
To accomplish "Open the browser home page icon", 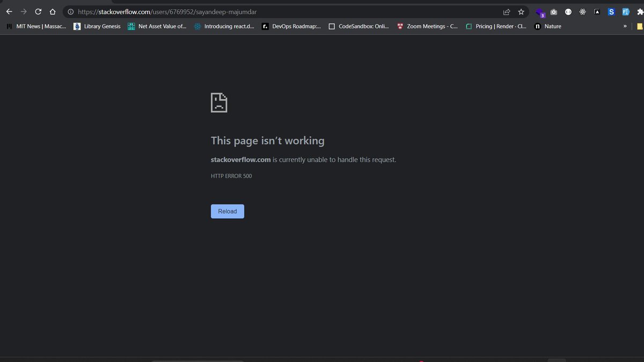I will pos(52,12).
